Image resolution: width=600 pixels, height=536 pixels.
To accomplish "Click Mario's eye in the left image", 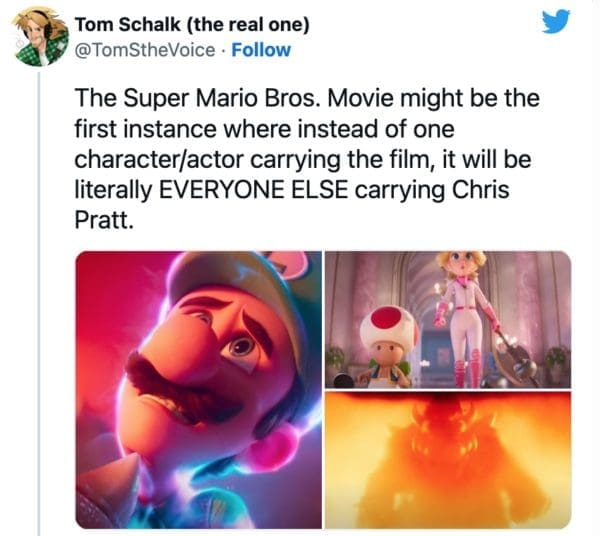I will point(241,346).
